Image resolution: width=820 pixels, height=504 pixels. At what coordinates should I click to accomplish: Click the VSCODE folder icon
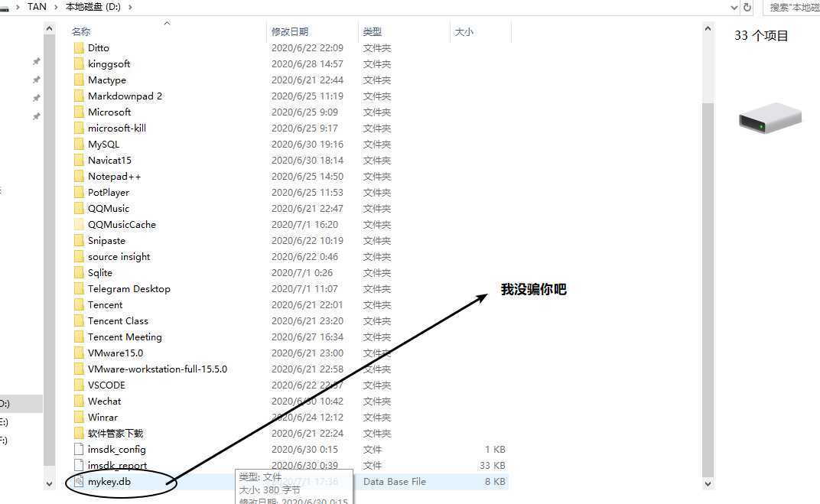pos(79,385)
